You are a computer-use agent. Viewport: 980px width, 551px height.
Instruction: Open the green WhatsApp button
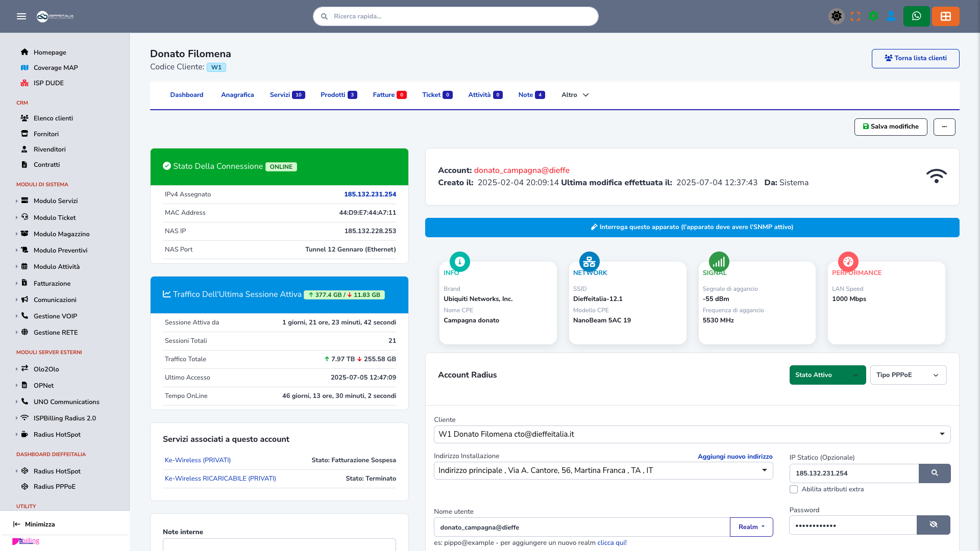917,16
